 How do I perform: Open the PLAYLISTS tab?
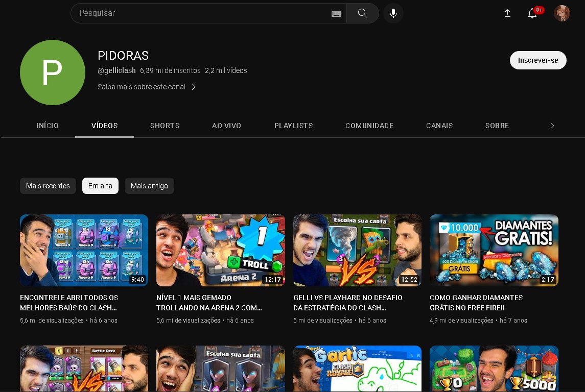point(294,126)
